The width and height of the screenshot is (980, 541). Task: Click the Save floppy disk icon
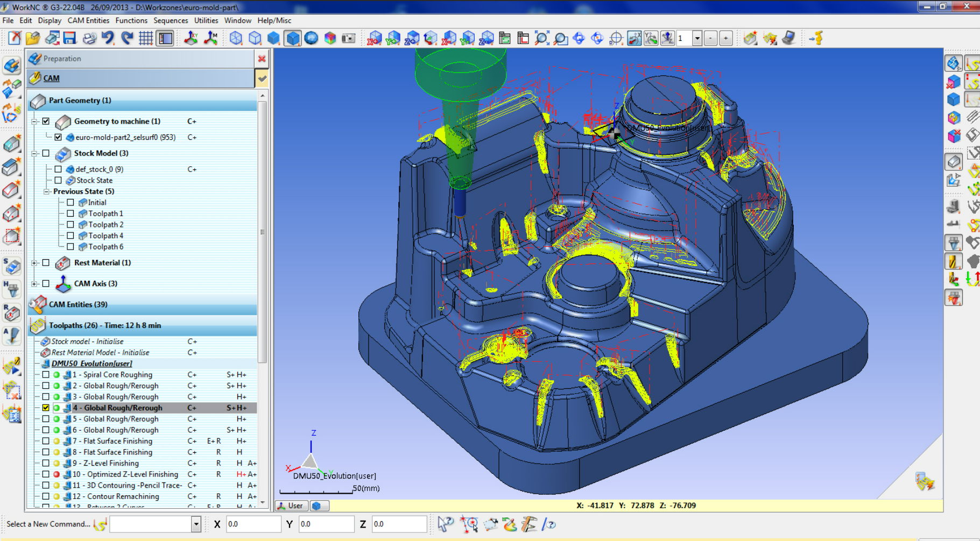tap(69, 38)
